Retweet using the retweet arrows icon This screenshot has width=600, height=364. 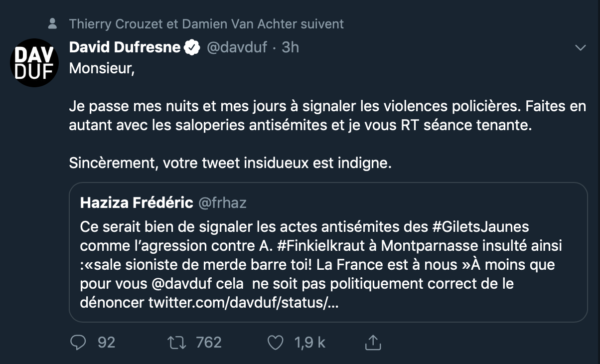click(177, 343)
